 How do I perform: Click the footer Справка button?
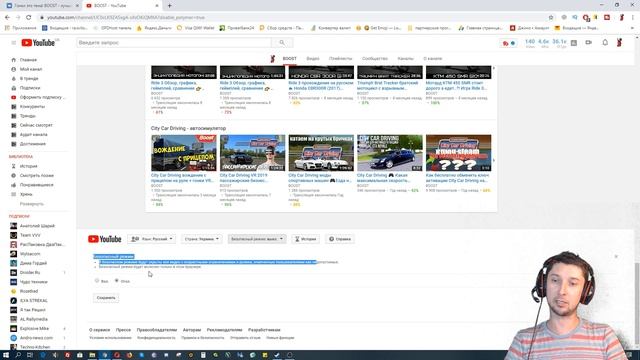(340, 239)
